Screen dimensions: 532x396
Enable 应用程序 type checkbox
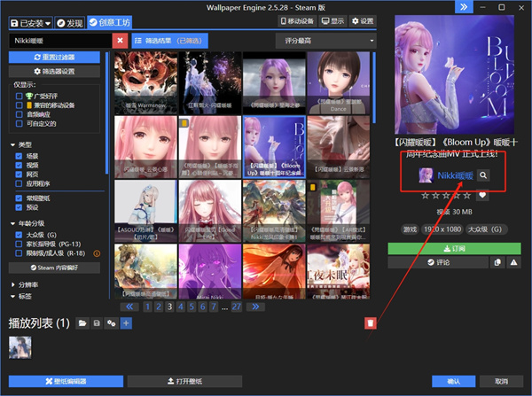(19, 183)
